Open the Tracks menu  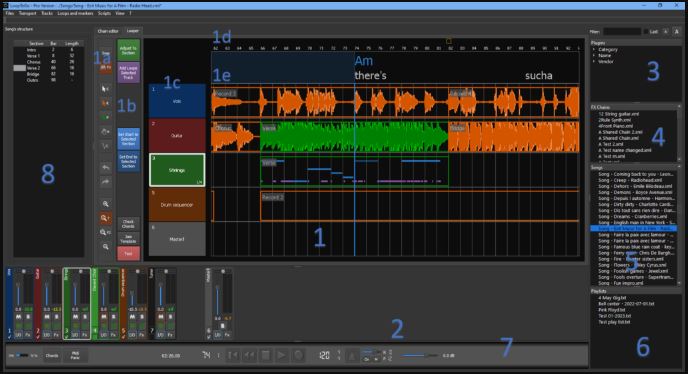point(47,13)
